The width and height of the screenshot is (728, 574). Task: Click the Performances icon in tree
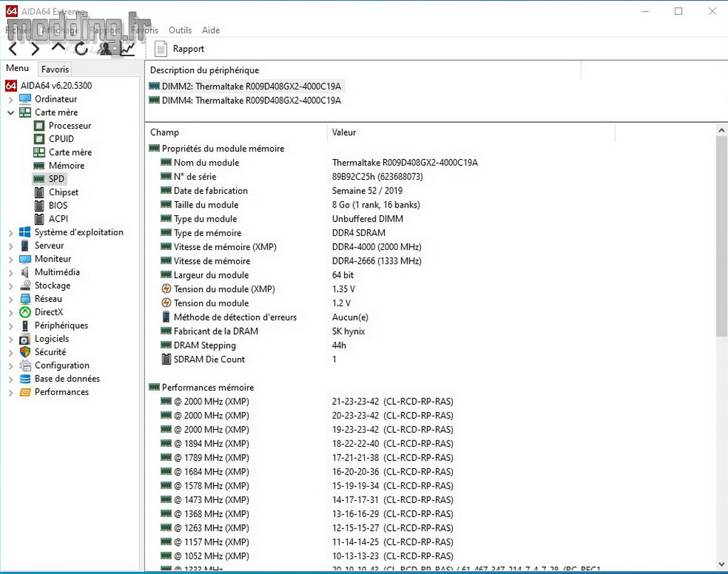pyautogui.click(x=25, y=392)
